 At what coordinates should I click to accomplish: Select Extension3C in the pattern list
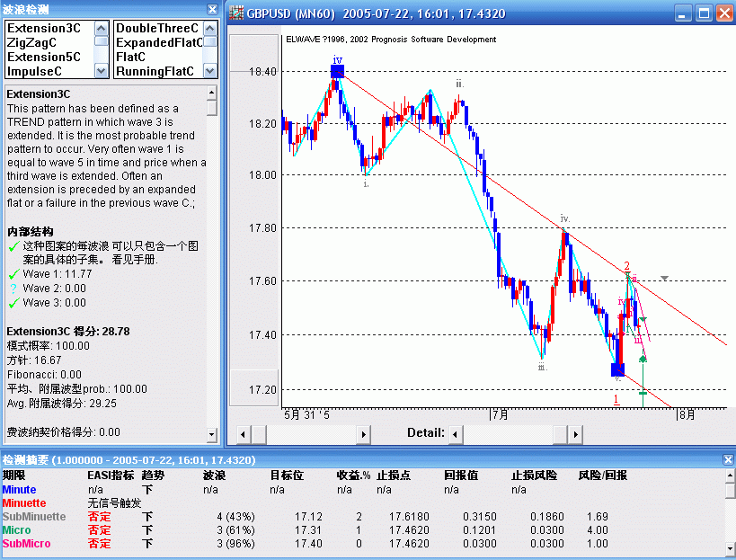[44, 28]
